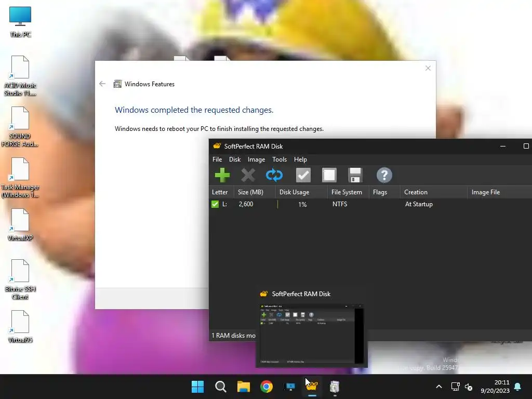Select Virtual95 desktop shortcut
This screenshot has height=399, width=532.
click(x=20, y=326)
